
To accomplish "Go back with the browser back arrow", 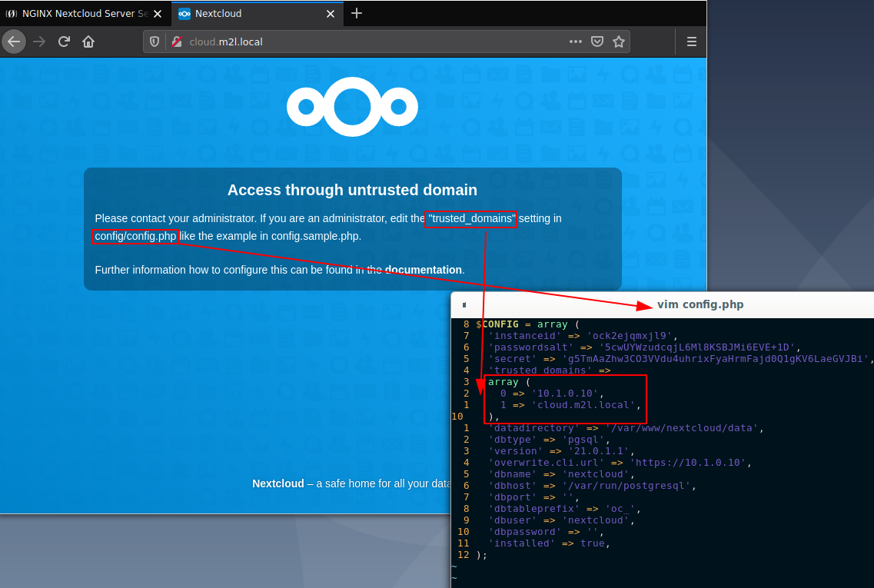I will (x=13, y=42).
